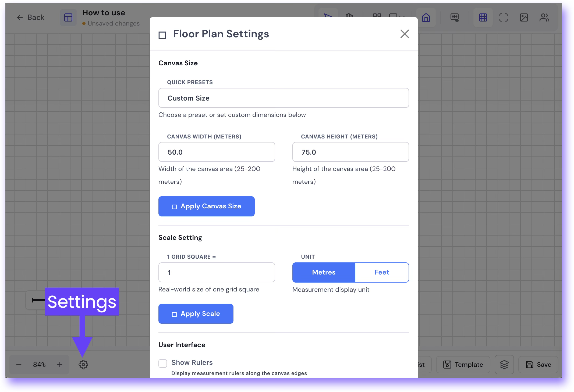Click the "Canvas Size" section heading
The image size is (574, 392).
pos(178,63)
